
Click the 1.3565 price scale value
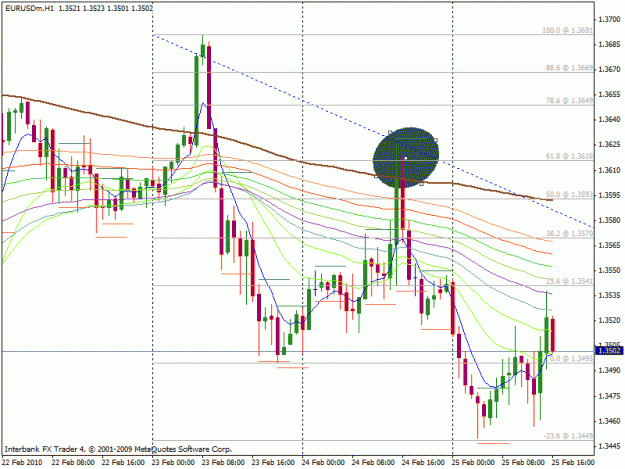coord(610,245)
